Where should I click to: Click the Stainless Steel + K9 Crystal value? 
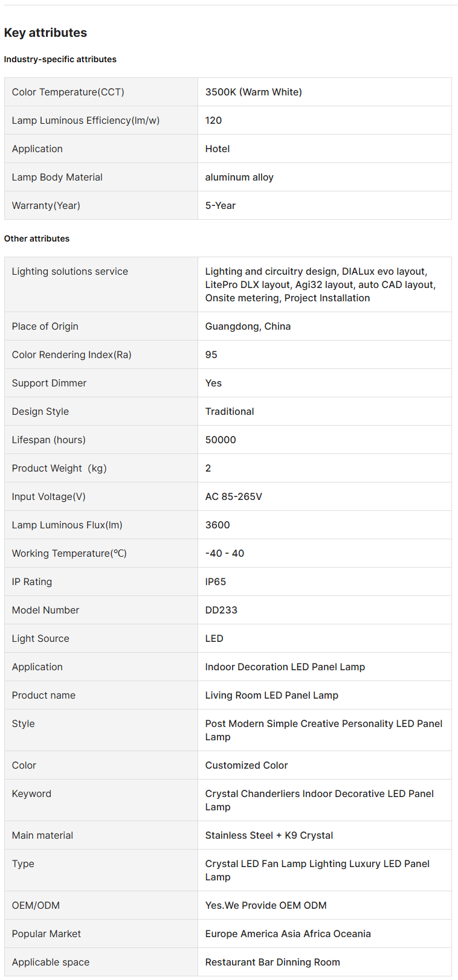pyautogui.click(x=269, y=835)
